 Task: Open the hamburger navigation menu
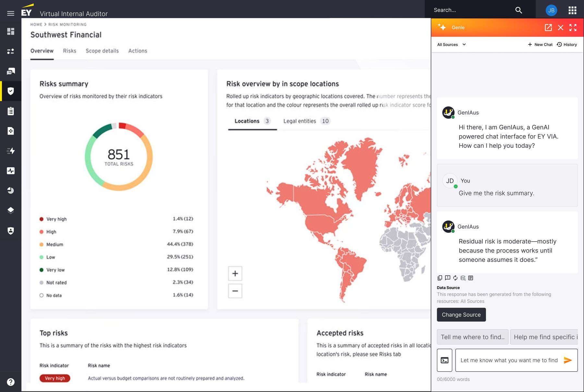point(11,13)
